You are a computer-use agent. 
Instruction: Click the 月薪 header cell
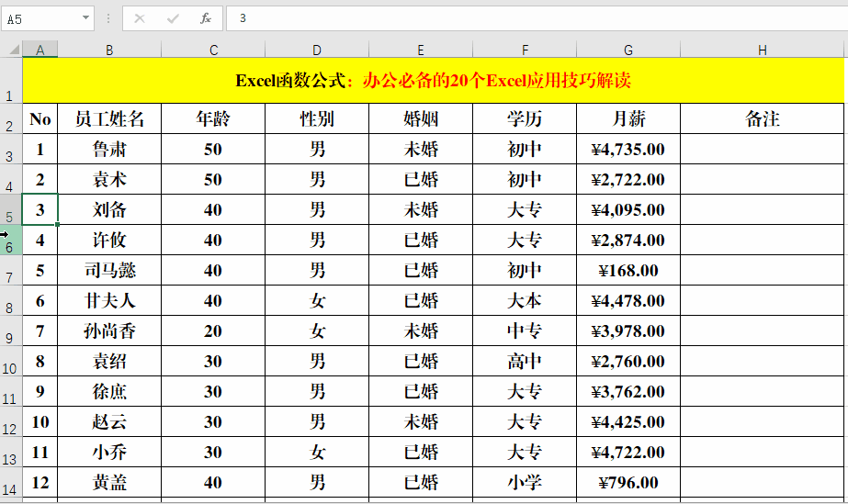pyautogui.click(x=628, y=118)
